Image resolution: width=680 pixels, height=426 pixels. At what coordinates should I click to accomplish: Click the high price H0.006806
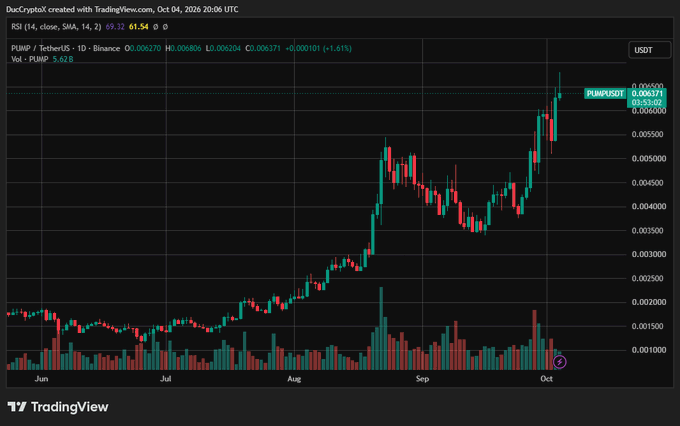pos(183,48)
